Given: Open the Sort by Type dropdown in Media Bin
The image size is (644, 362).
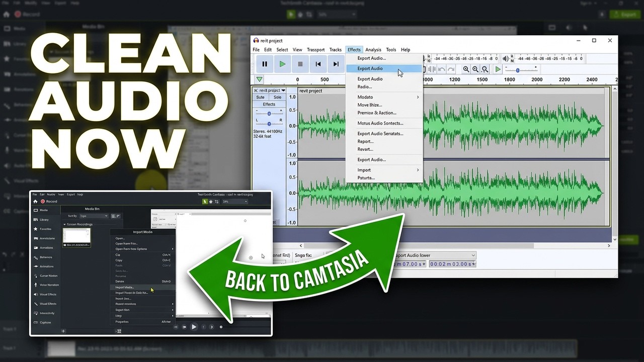Looking at the screenshot, I should 94,216.
